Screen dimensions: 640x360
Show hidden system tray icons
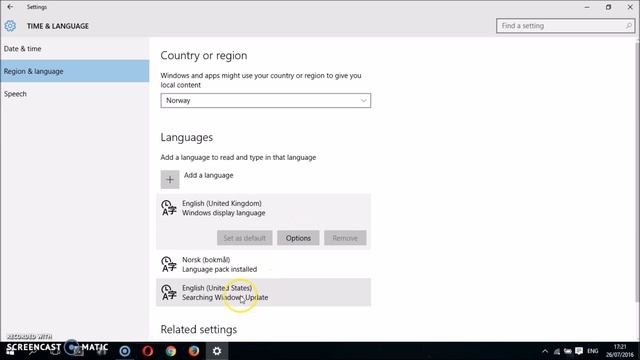tap(545, 351)
